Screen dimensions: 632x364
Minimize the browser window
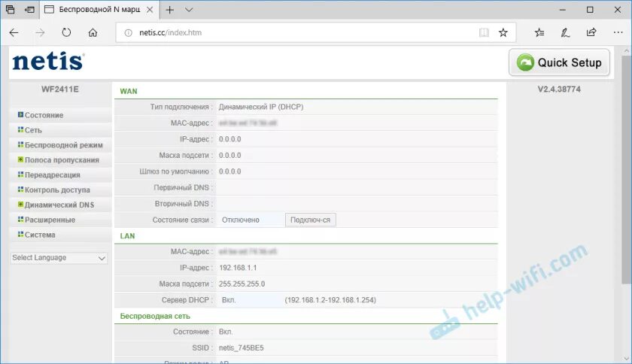563,10
